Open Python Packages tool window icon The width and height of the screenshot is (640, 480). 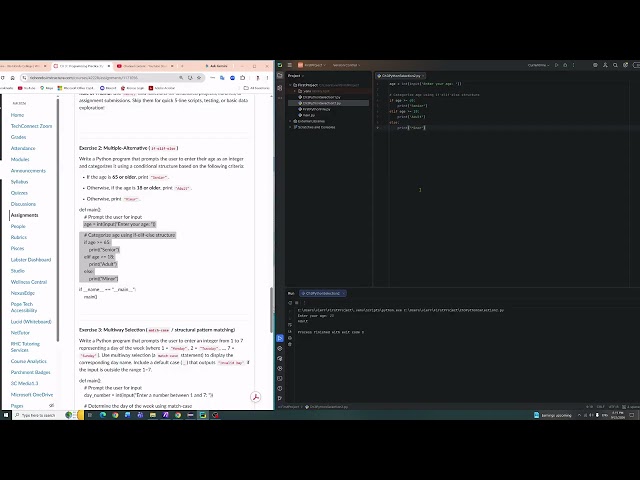(x=280, y=349)
